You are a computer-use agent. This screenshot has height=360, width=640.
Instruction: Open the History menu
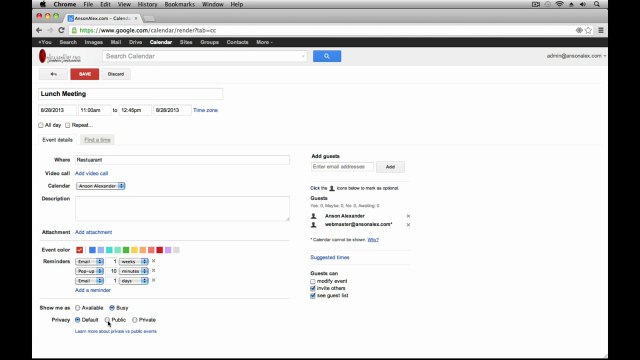click(x=147, y=4)
